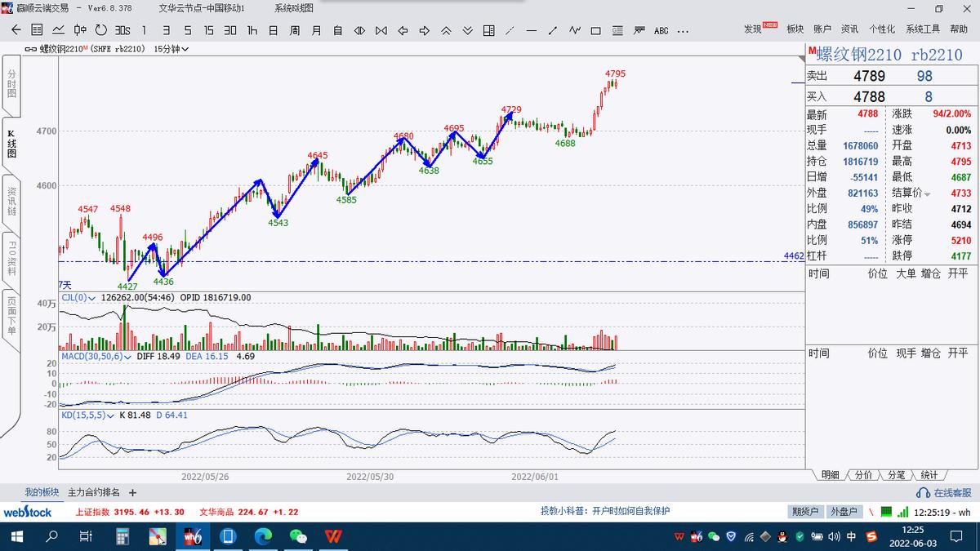Toggle daily (日) K-line period
Screen dimensions: 980x551
point(273,30)
